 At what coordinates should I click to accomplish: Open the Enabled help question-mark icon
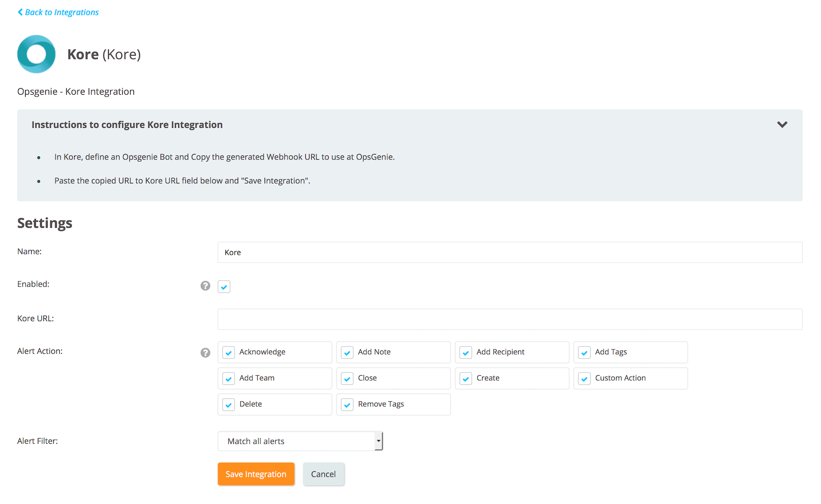pyautogui.click(x=205, y=286)
